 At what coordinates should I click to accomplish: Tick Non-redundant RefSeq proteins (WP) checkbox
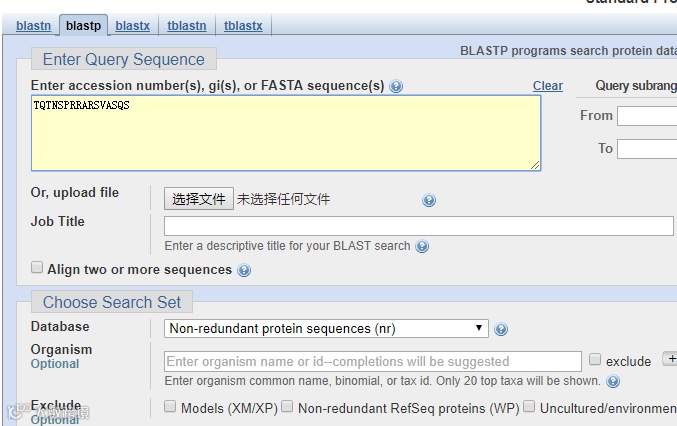click(x=287, y=406)
